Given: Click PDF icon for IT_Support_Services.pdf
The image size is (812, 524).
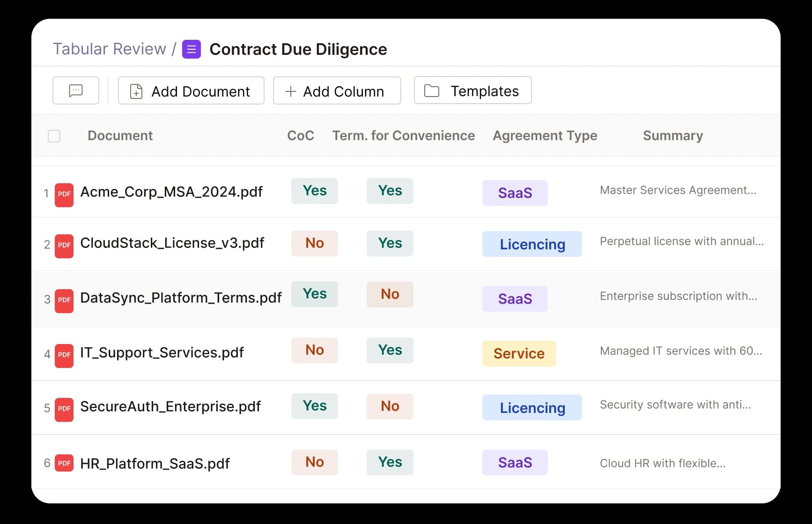Looking at the screenshot, I should (x=64, y=355).
